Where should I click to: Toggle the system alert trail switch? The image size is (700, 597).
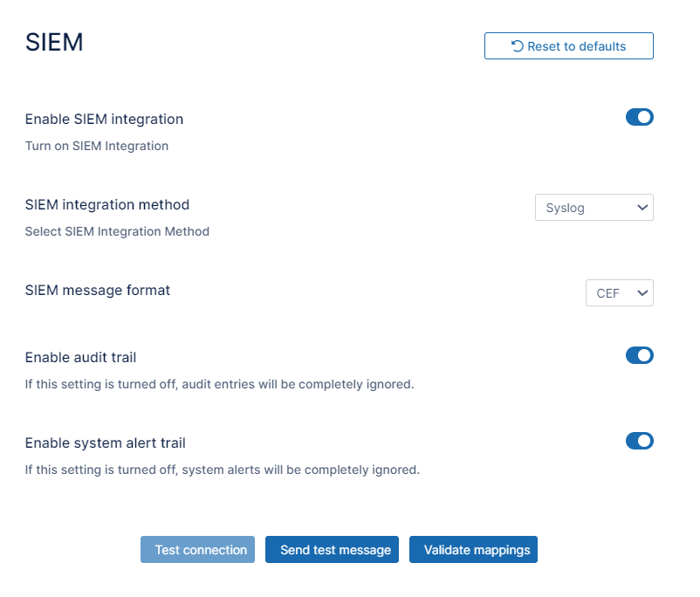pos(639,441)
